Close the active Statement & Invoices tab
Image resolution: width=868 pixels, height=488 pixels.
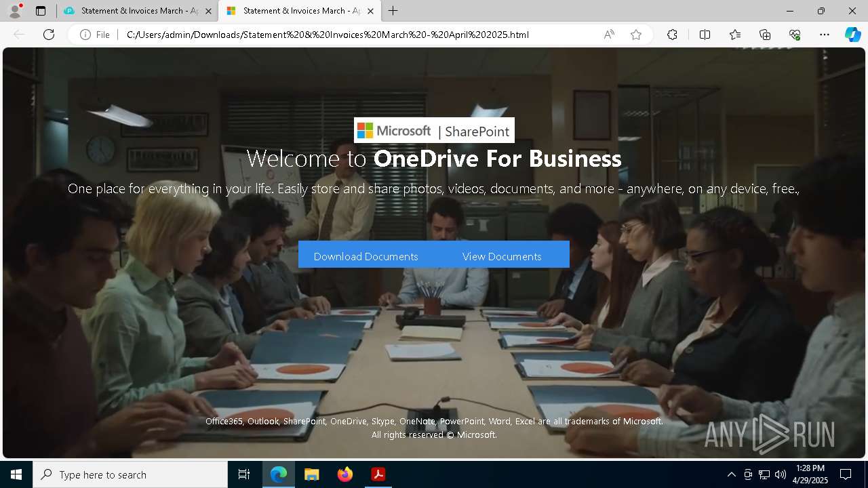[x=370, y=11]
